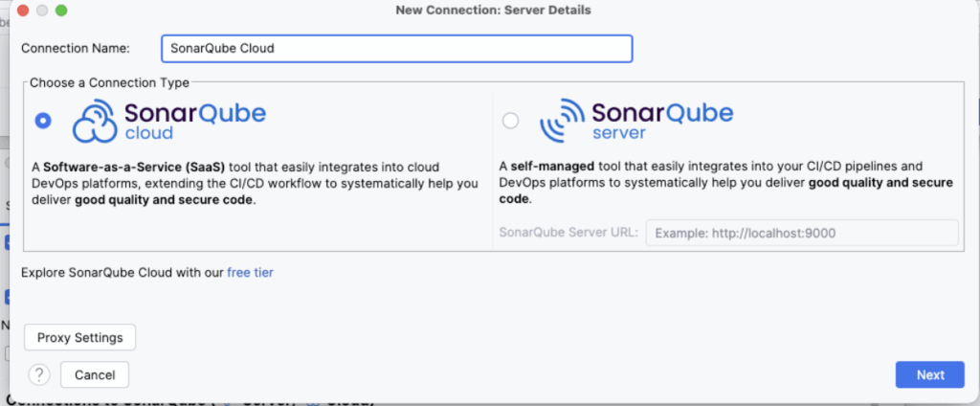Click the "New Connection: Server Details" title bar
Screen dimensions: 980x406
click(493, 11)
